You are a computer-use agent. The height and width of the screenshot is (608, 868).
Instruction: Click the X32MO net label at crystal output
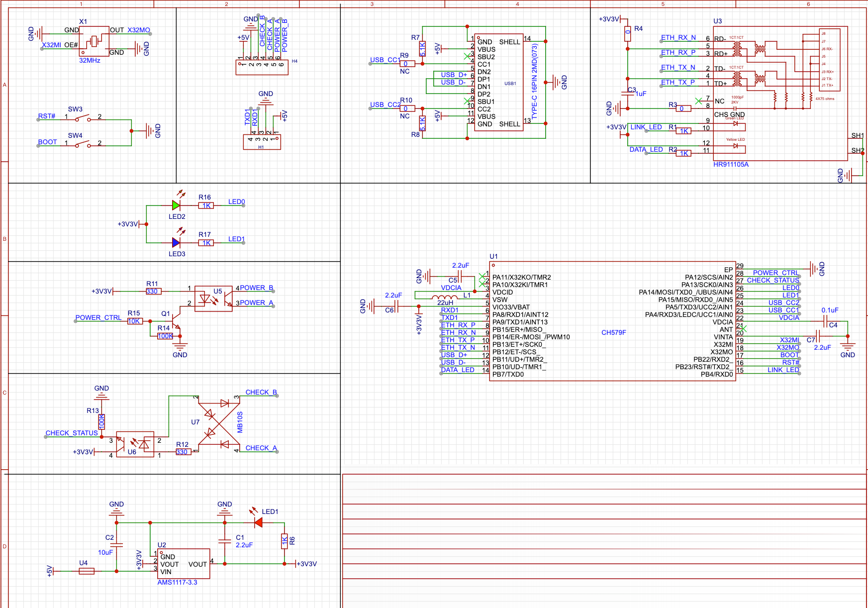pos(139,30)
